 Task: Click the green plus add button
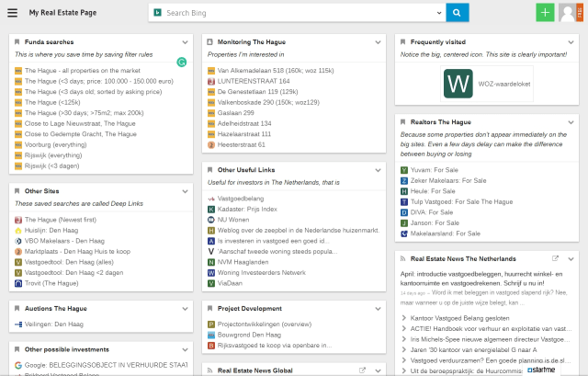(x=545, y=13)
